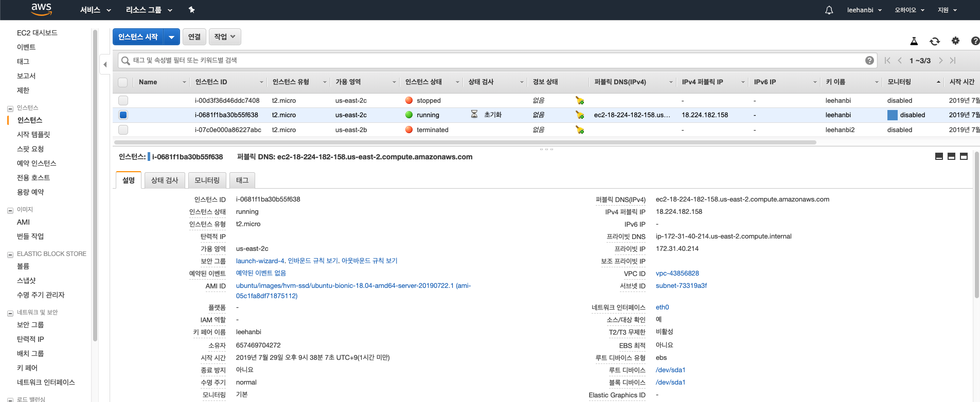Click the red stopped status indicator
The image size is (980, 402).
point(409,100)
